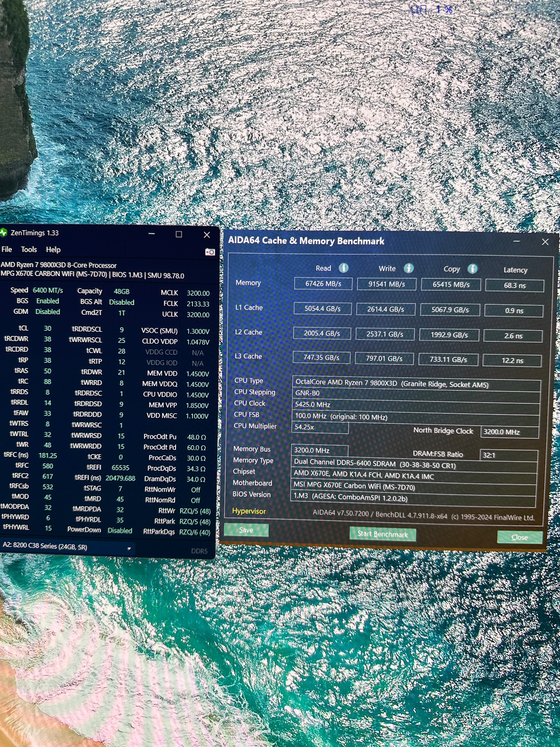Viewport: 560px width, 747px height.
Task: Open the memory module slot dropdown
Action: tap(129, 548)
